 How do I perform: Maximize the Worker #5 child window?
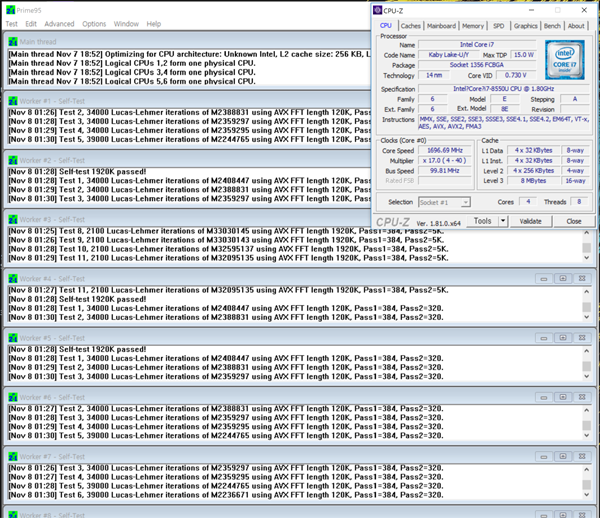click(563, 338)
